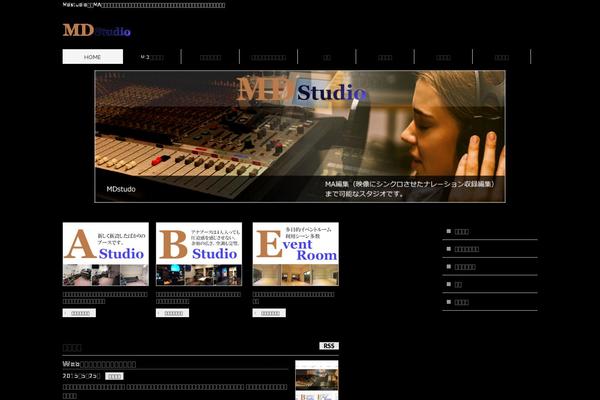The image size is (600, 400).
Task: Click the details button under A Studio
Action: (79, 313)
